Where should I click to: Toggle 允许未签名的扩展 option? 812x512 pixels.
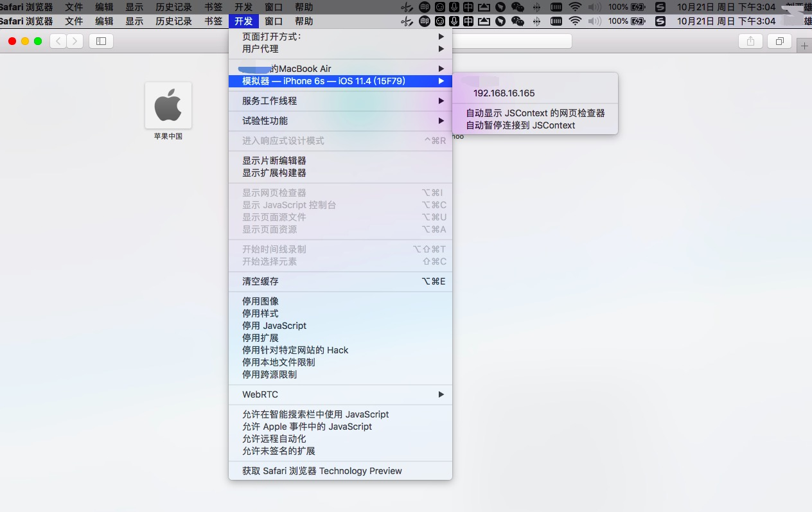tap(340, 451)
